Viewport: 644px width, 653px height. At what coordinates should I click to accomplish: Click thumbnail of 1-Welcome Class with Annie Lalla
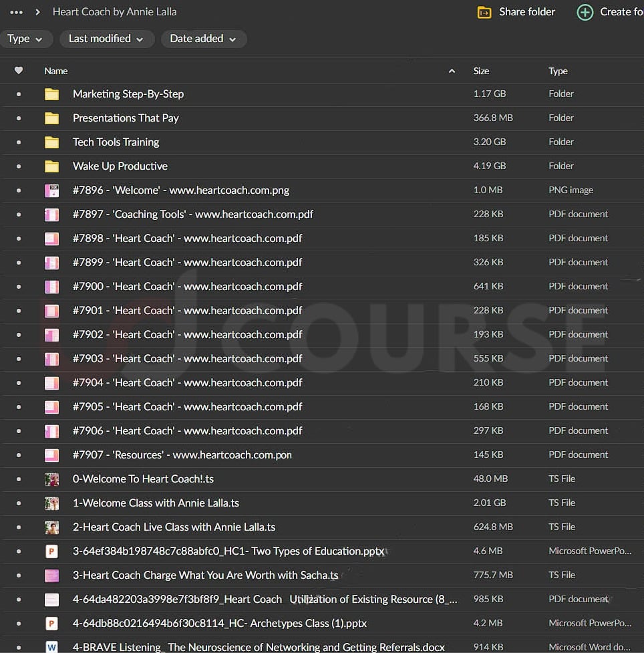tap(51, 503)
